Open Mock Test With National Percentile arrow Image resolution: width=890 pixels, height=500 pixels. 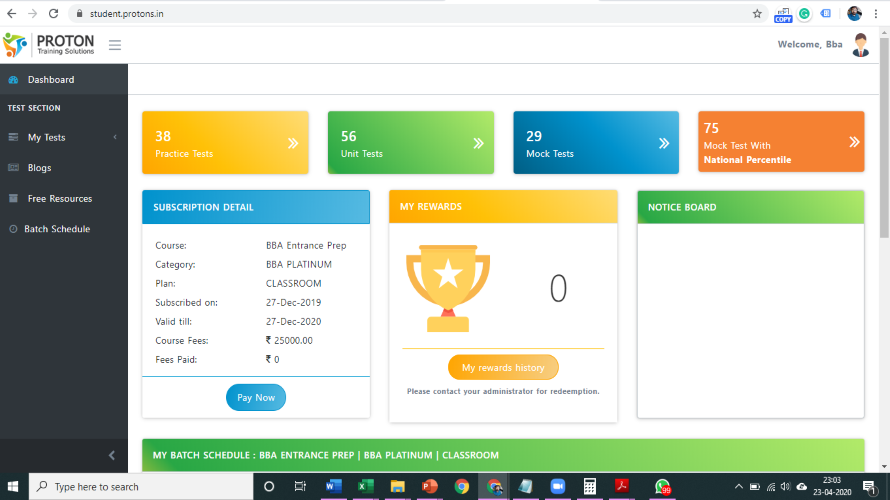pyautogui.click(x=854, y=142)
